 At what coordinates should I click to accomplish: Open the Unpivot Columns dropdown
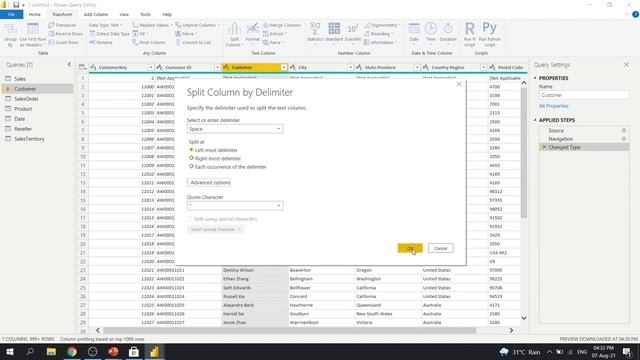point(198,25)
